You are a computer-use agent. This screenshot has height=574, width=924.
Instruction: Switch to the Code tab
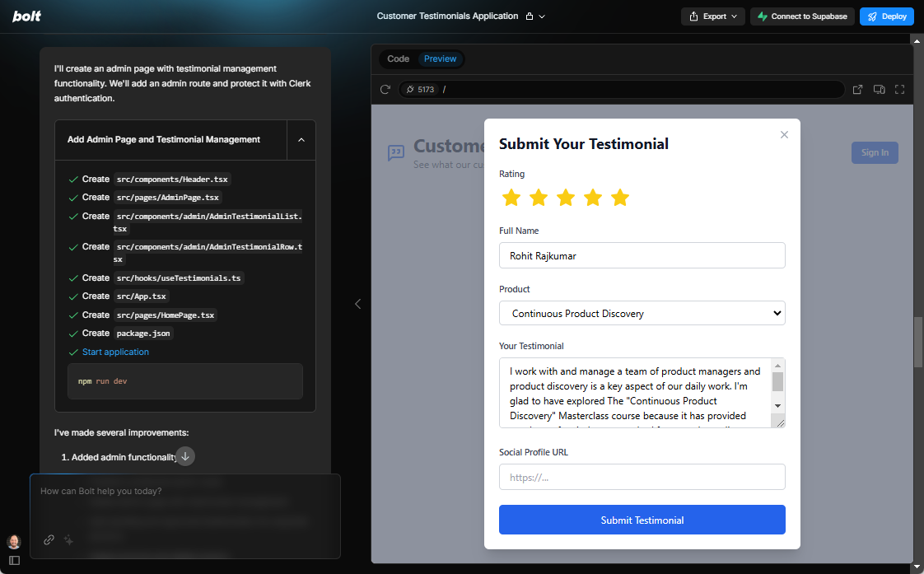(x=398, y=58)
